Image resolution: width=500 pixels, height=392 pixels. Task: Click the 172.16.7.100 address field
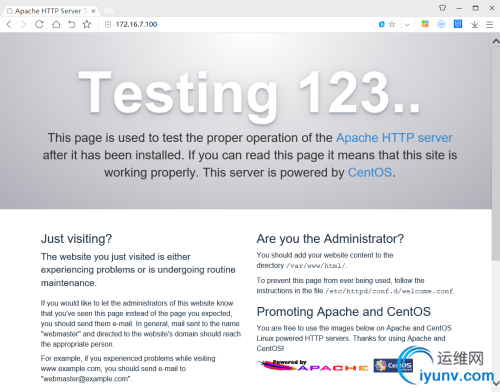(136, 24)
